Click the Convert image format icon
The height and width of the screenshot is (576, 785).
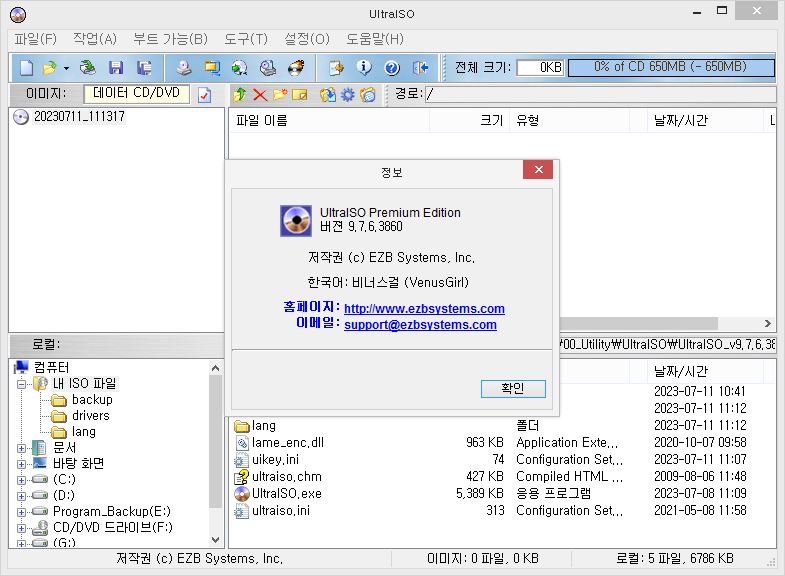tap(212, 68)
